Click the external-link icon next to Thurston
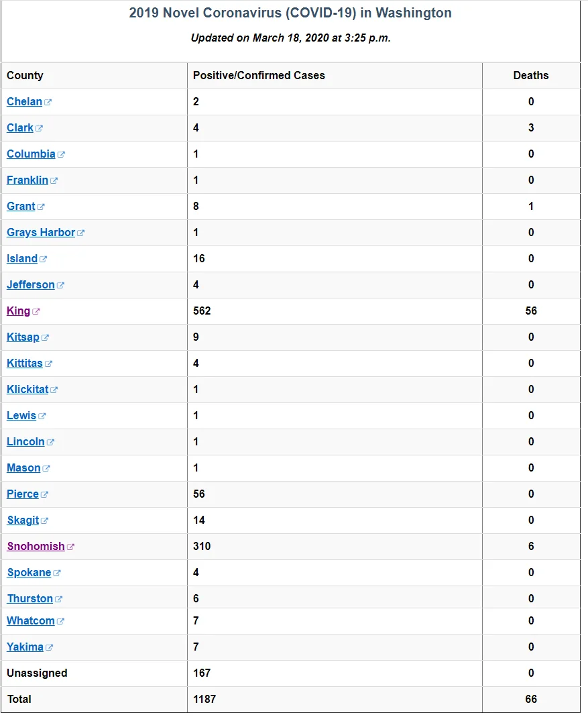The image size is (588, 717). tap(58, 600)
